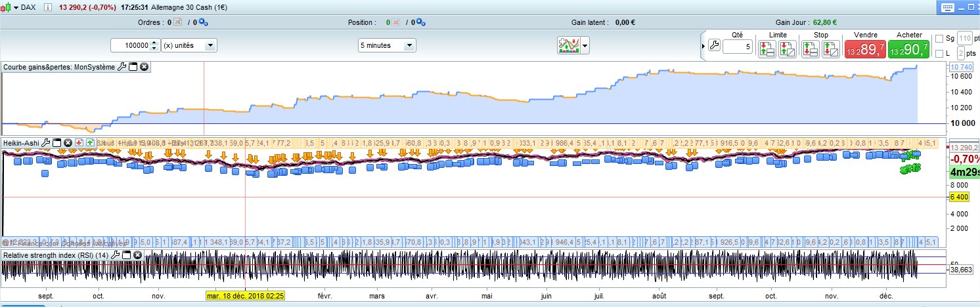
Task: Show DAX instrument information icon
Action: pos(49,7)
